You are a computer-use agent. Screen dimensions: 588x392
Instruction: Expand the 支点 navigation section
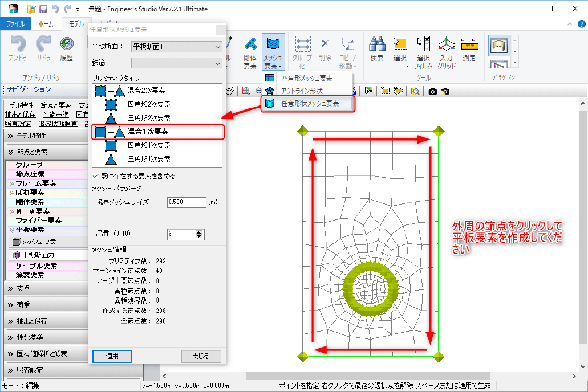point(46,288)
